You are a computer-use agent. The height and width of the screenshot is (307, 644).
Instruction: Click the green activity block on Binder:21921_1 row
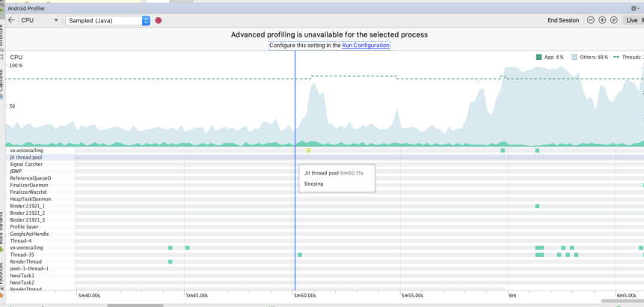pos(537,206)
